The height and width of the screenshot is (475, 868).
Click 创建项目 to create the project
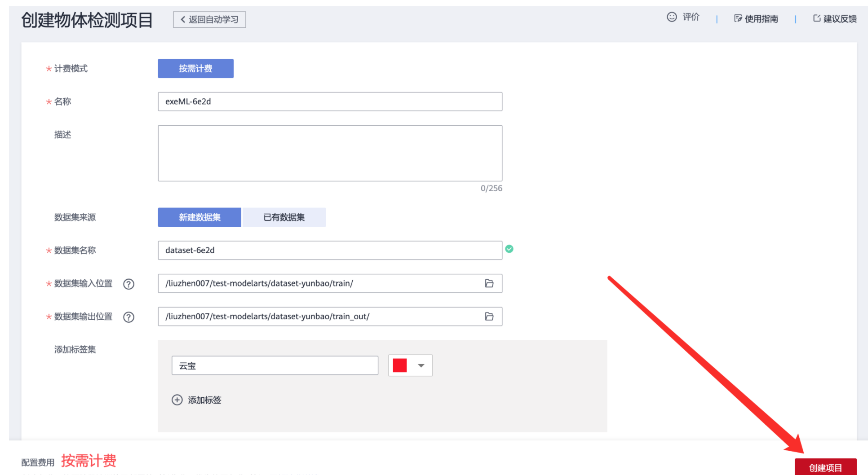[825, 467]
